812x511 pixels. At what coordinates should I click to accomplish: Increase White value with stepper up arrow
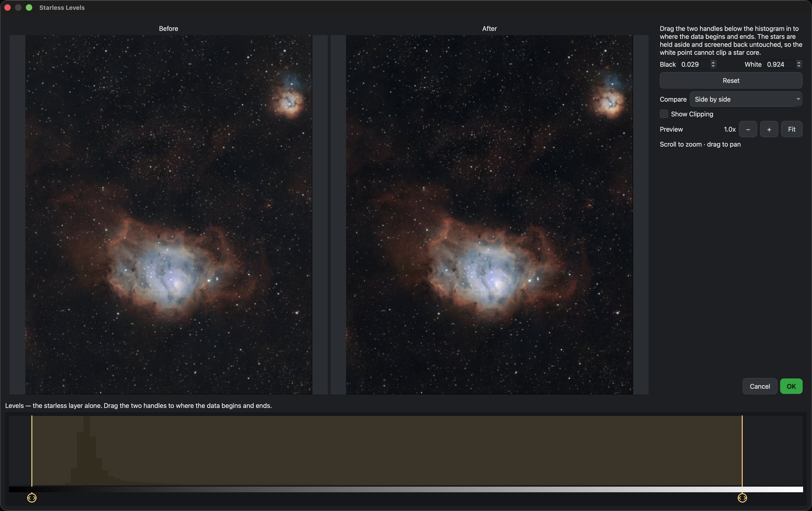pos(799,62)
